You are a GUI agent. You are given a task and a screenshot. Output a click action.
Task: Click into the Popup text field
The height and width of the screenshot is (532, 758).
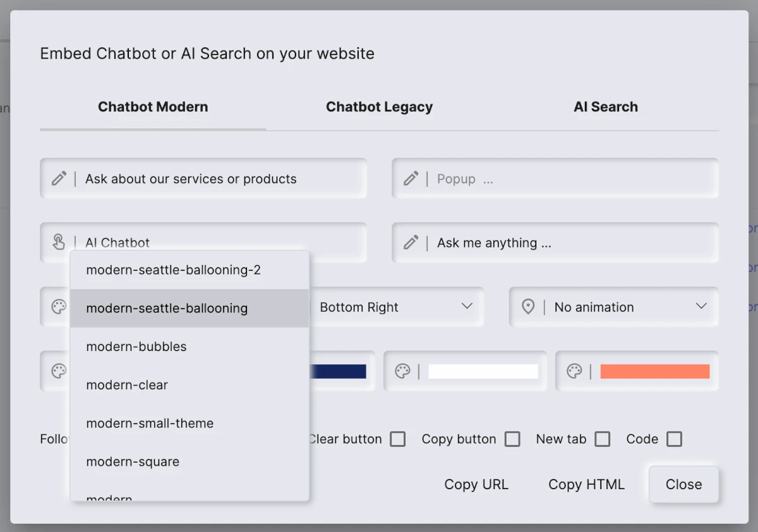tap(555, 179)
